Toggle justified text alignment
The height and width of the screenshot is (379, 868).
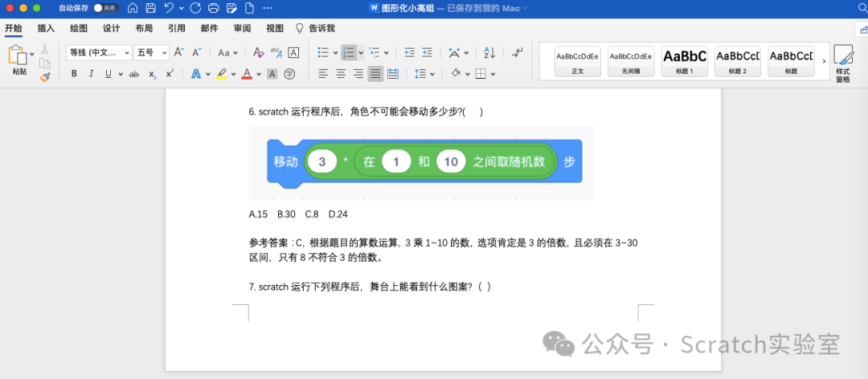[376, 74]
